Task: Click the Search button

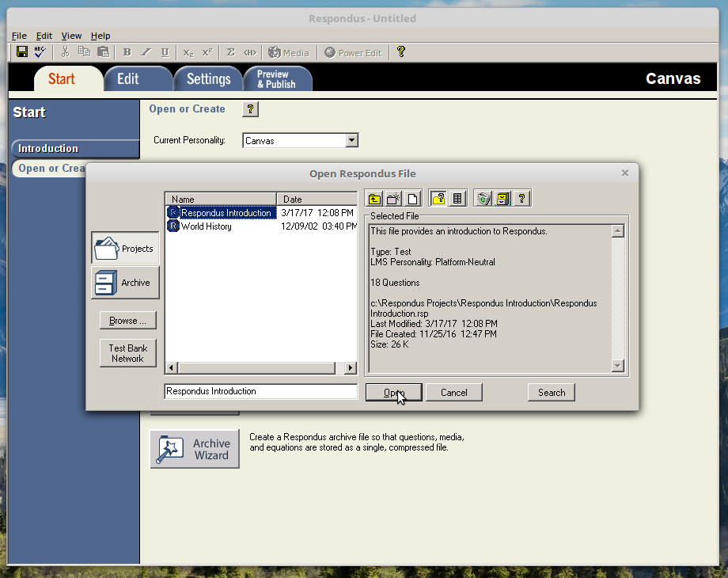Action: point(551,393)
